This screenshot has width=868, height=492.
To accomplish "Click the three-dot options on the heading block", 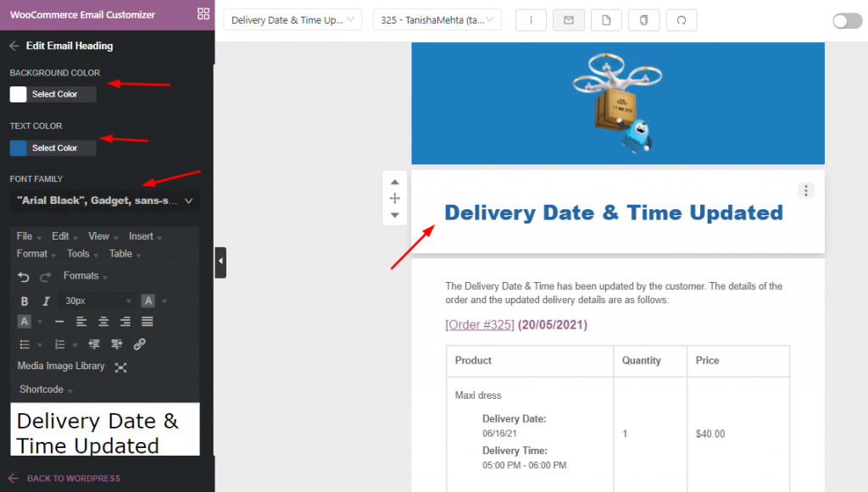I will click(x=805, y=191).
